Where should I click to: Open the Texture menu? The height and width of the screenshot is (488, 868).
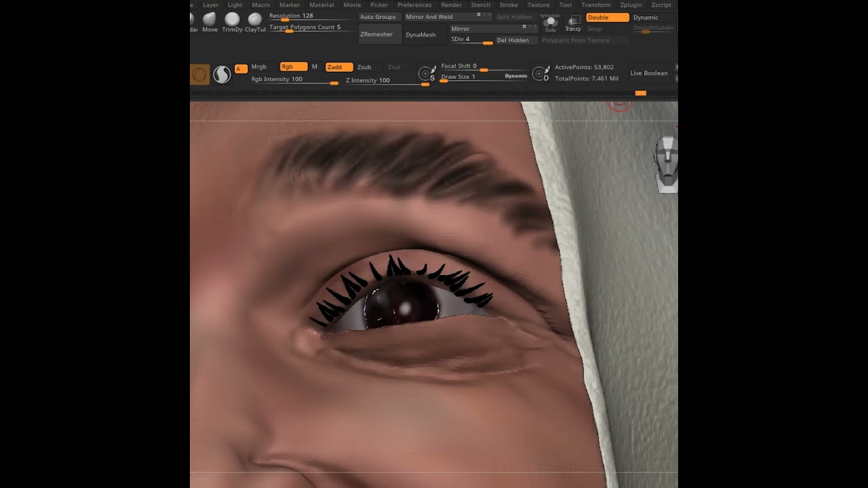(x=538, y=5)
